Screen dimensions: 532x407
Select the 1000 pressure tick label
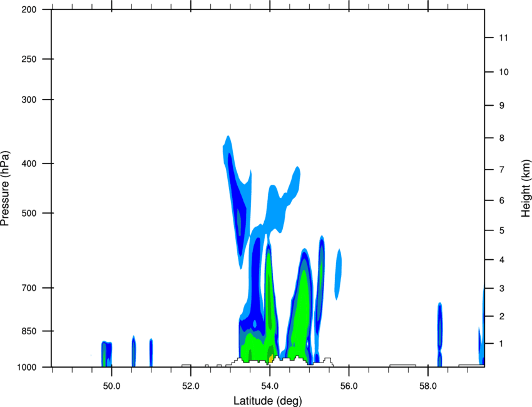tap(27, 367)
